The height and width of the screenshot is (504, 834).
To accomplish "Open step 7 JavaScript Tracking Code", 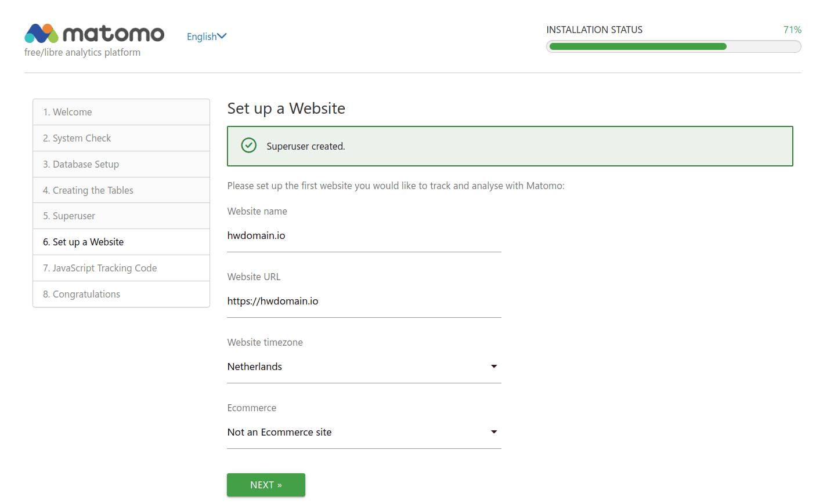I will pyautogui.click(x=121, y=268).
